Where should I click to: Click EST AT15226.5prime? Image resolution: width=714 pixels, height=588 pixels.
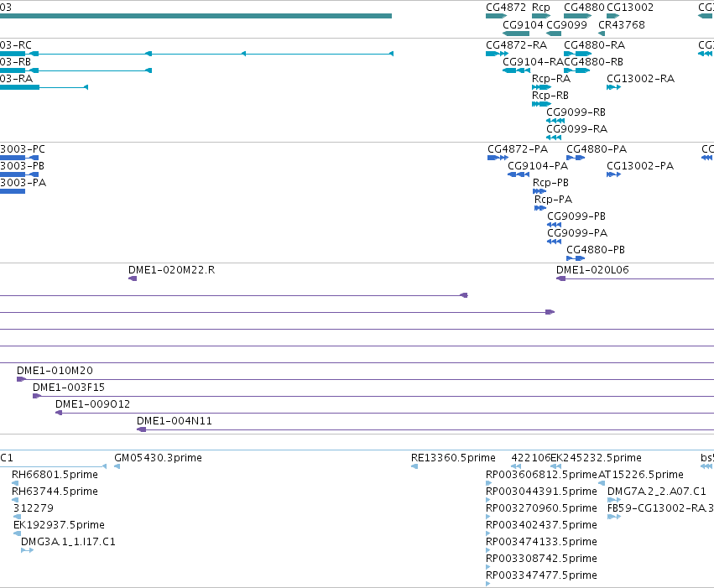point(602,483)
